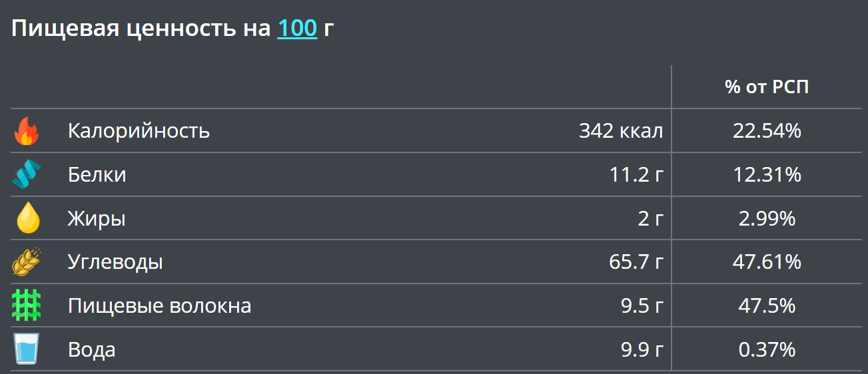Viewport: 868px width, 374px height.
Task: Click the 22.54% daily value for calories
Action: (x=767, y=131)
